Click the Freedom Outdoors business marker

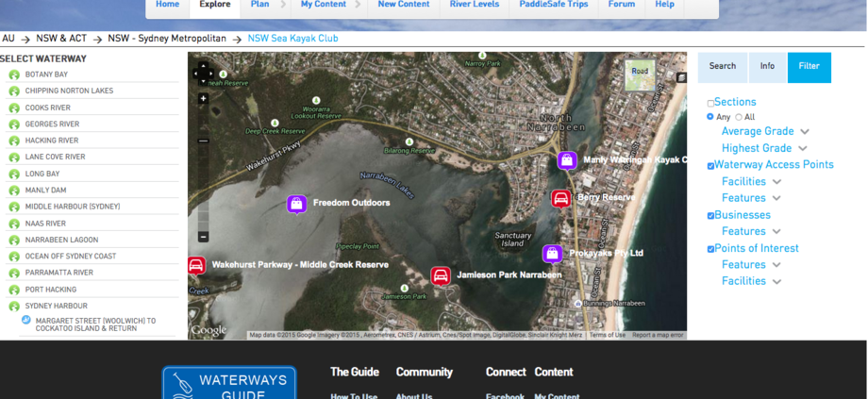pos(296,204)
